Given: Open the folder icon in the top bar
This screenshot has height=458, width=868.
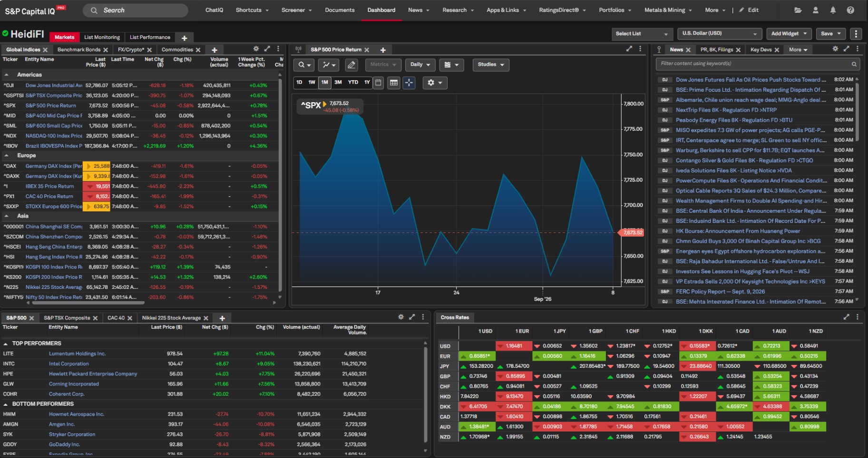Looking at the screenshot, I should (798, 10).
